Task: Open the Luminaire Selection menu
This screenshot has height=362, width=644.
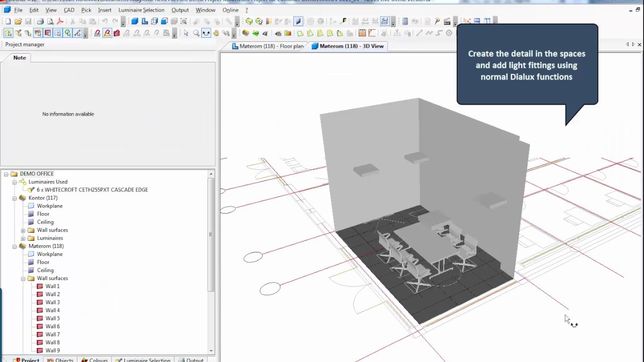Action: [141, 10]
